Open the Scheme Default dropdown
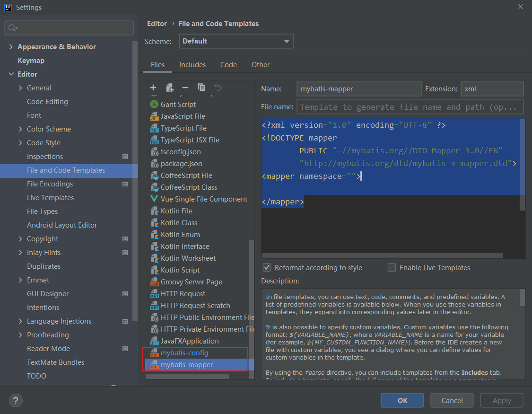This screenshot has width=532, height=414. point(236,42)
